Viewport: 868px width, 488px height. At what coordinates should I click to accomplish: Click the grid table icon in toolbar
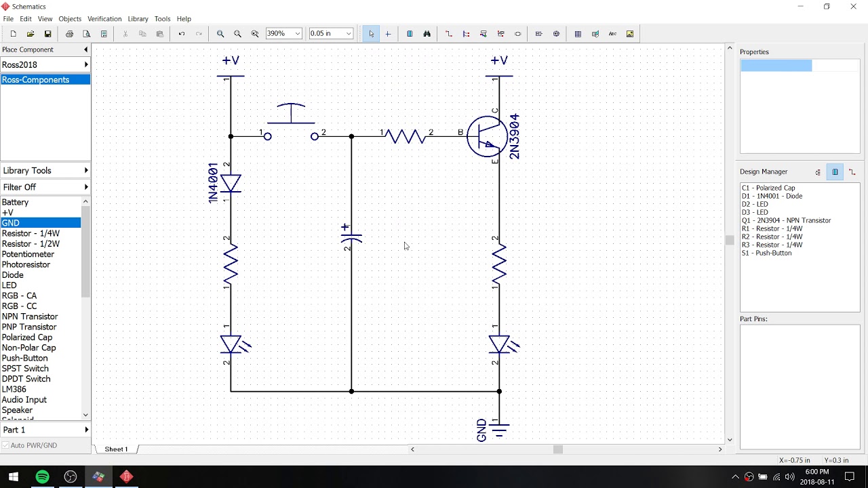click(578, 34)
